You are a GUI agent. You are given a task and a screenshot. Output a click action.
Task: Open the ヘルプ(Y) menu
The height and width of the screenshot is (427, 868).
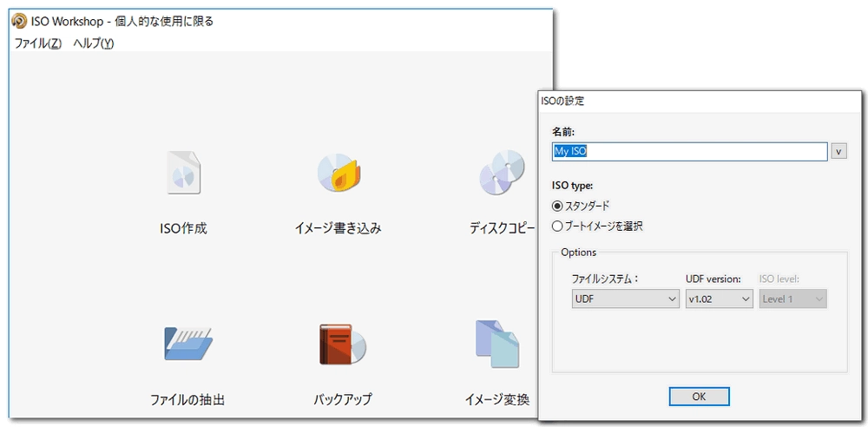coord(93,43)
